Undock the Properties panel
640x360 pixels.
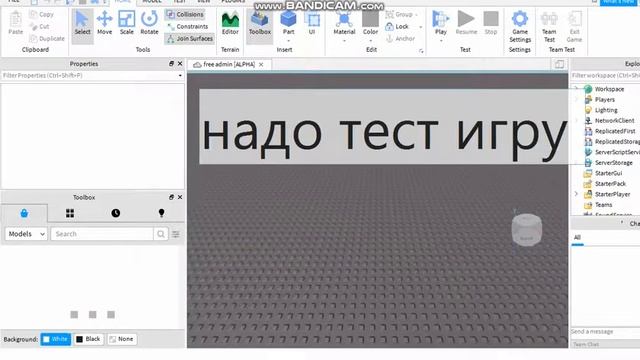coord(171,64)
